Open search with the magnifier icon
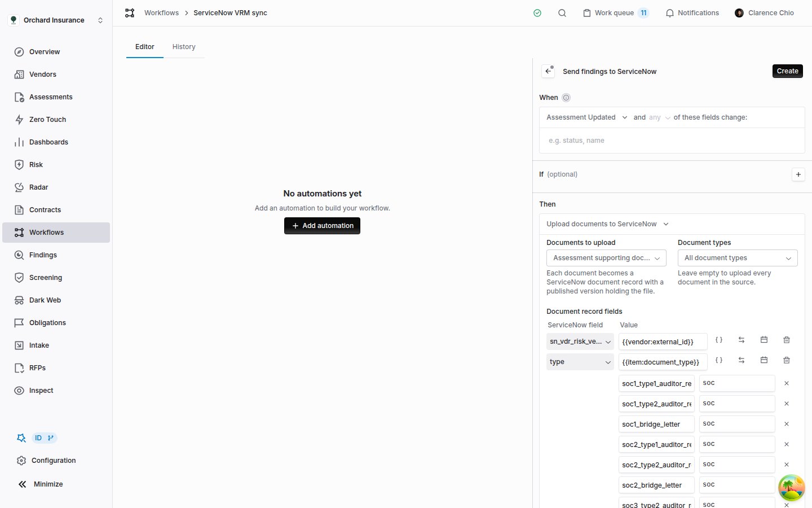 tap(562, 13)
